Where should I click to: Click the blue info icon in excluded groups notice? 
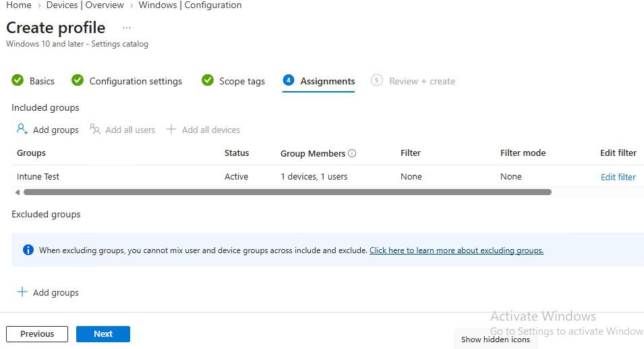point(28,250)
